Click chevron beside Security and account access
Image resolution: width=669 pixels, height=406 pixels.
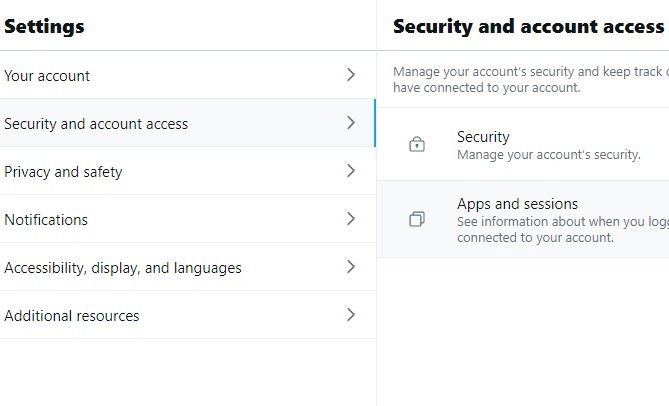(350, 123)
